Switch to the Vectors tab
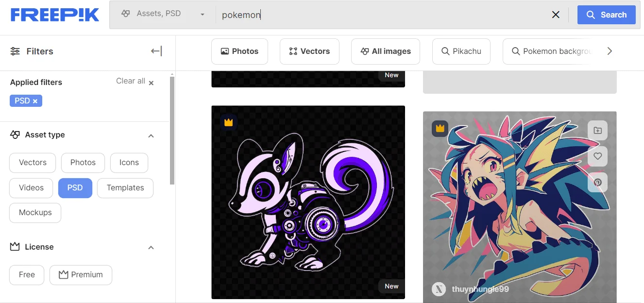This screenshot has height=303, width=644. tap(309, 51)
